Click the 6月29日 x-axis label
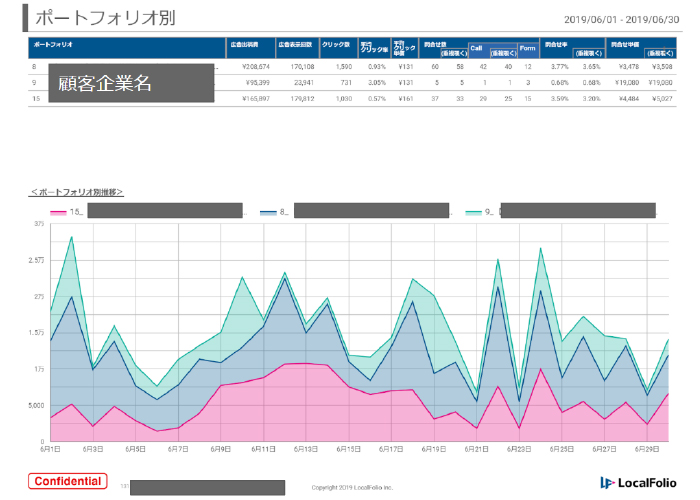 coord(647,449)
